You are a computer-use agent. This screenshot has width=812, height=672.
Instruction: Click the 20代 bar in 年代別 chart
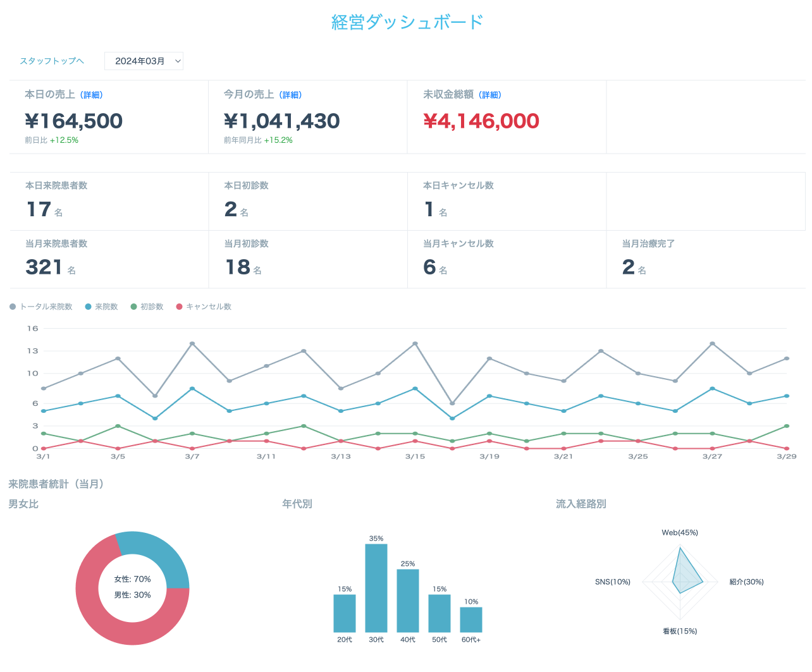(x=345, y=613)
